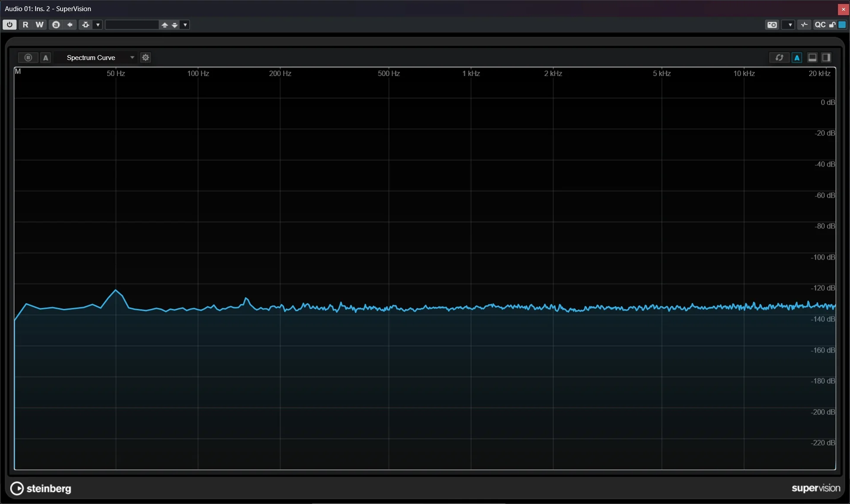
Task: Click the -140 dB level label
Action: (823, 319)
